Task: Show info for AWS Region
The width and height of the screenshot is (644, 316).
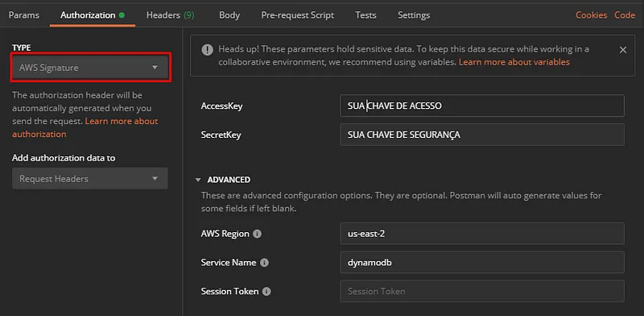Action: coord(257,234)
